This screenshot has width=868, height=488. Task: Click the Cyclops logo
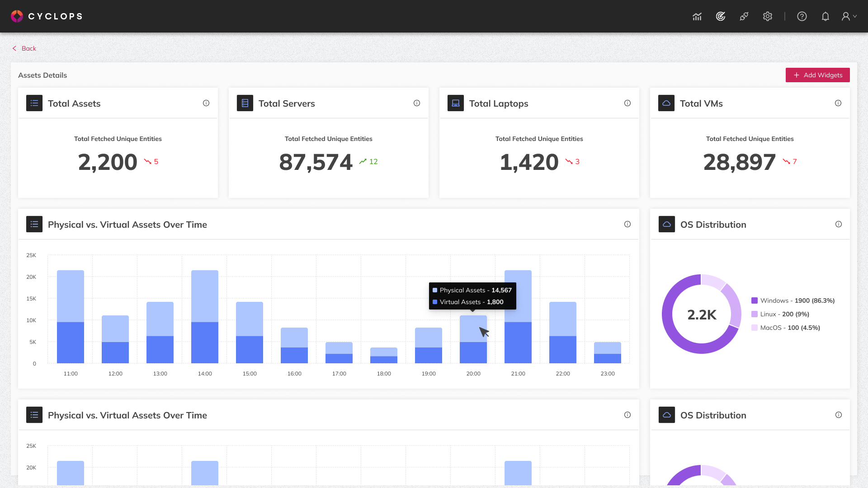47,16
